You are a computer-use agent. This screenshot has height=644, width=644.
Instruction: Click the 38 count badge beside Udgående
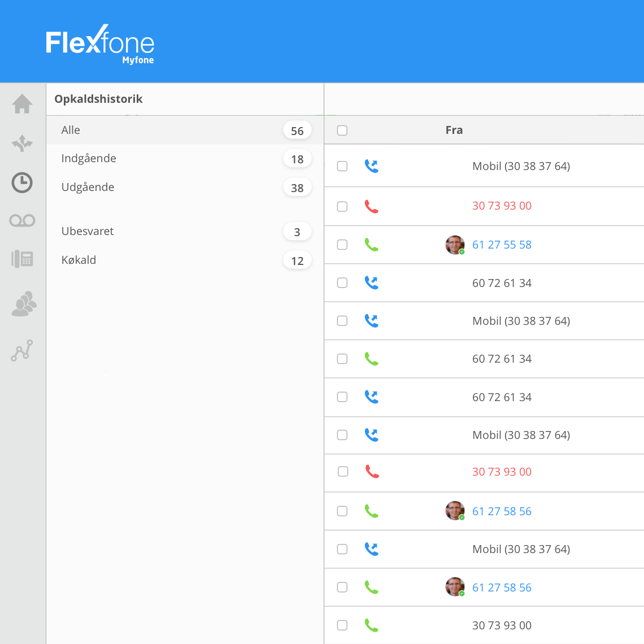(297, 188)
